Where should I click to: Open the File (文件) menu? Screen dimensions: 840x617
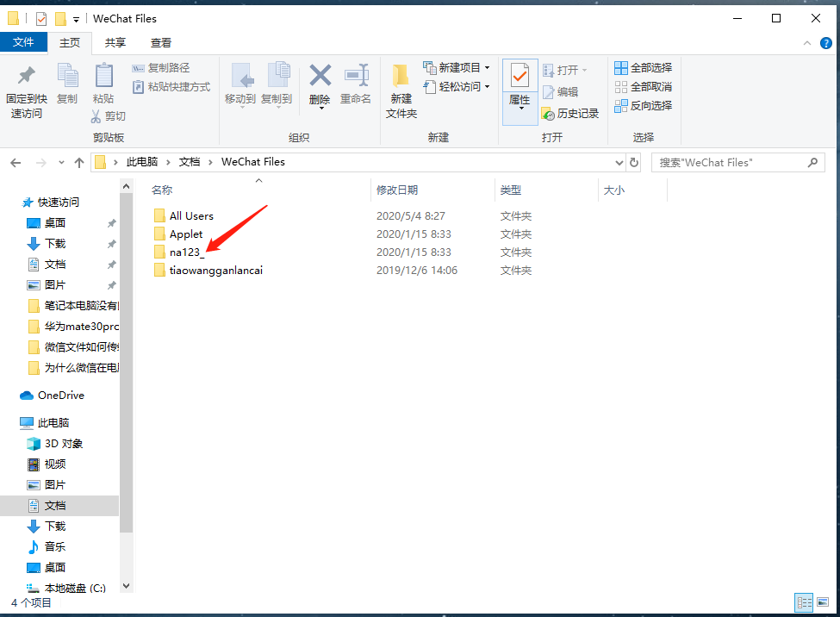pos(23,41)
